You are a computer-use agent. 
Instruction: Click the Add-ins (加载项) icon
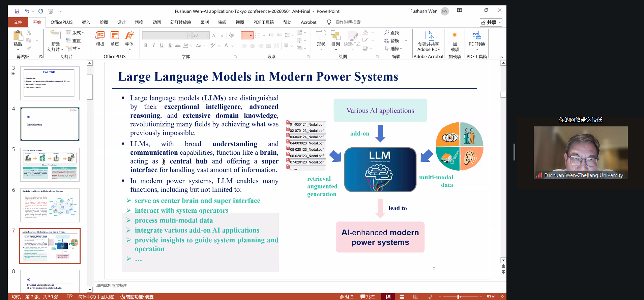(455, 35)
